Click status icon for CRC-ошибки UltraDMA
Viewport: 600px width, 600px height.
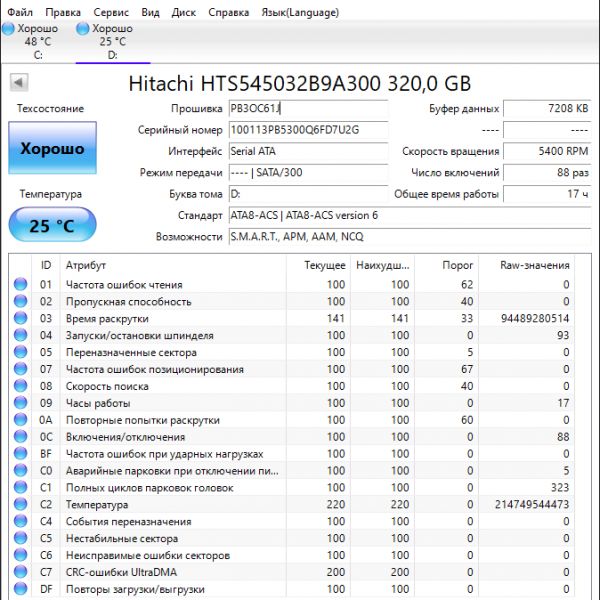tap(20, 572)
